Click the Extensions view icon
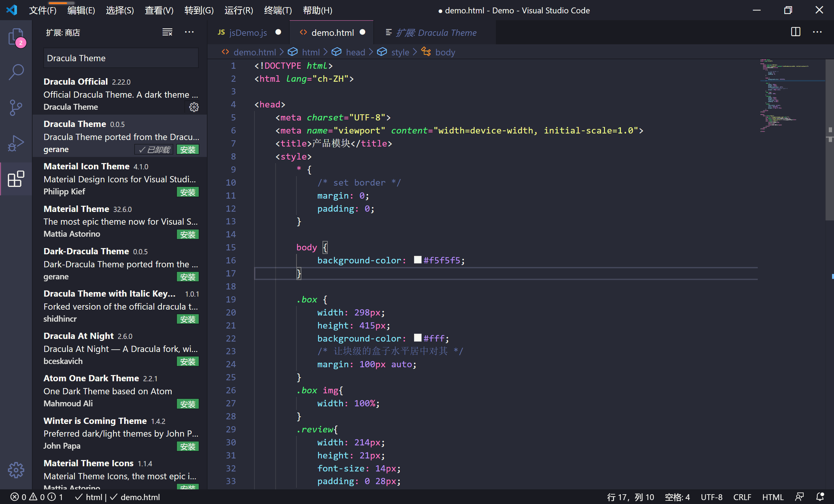This screenshot has width=834, height=504. [16, 179]
